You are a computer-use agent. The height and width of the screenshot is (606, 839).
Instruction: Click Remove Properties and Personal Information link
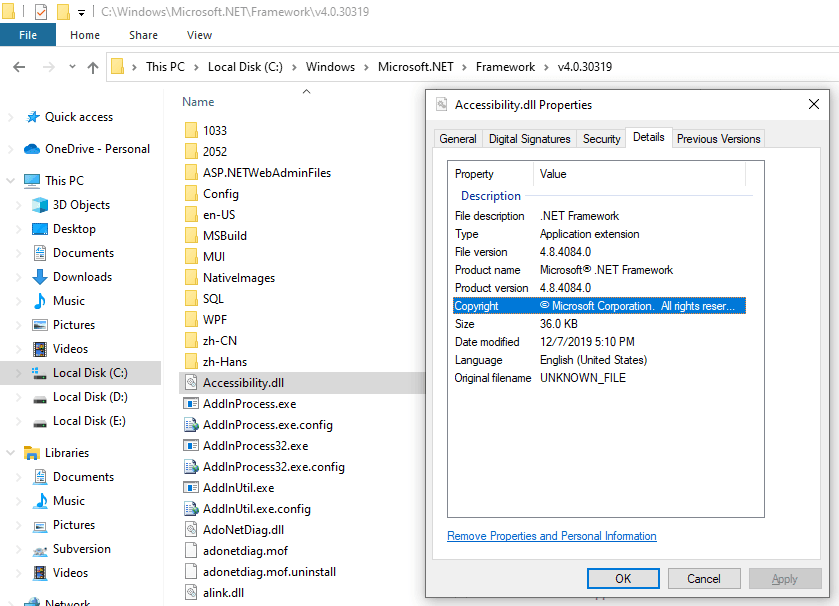[552, 536]
